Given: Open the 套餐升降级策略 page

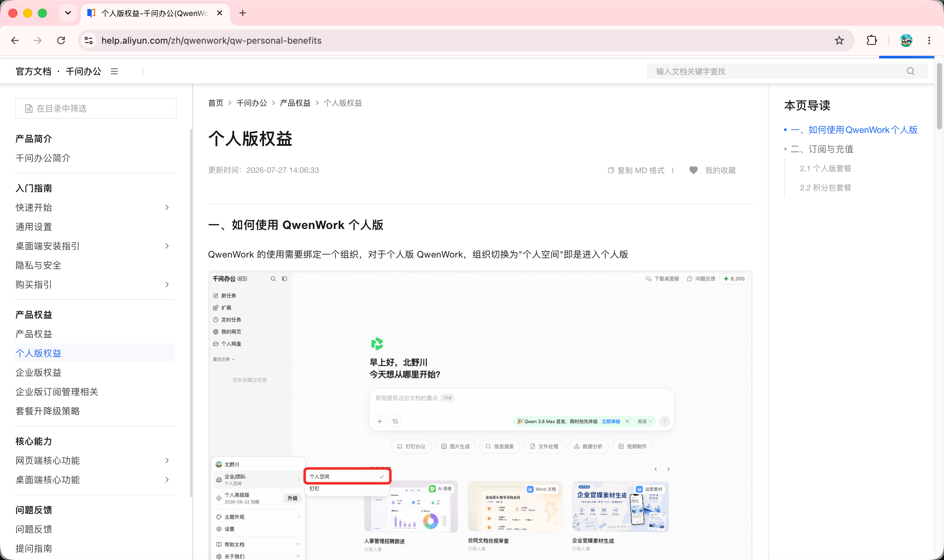Looking at the screenshot, I should coord(48,411).
